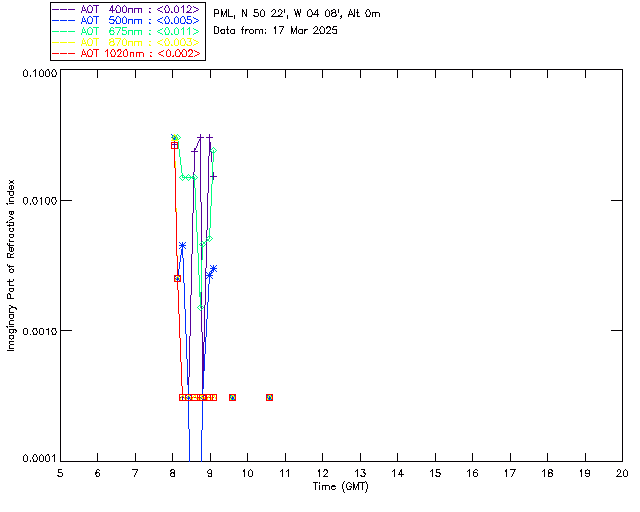Click the x-axis tick label 5
The height and width of the screenshot is (512, 640).
pos(60,473)
